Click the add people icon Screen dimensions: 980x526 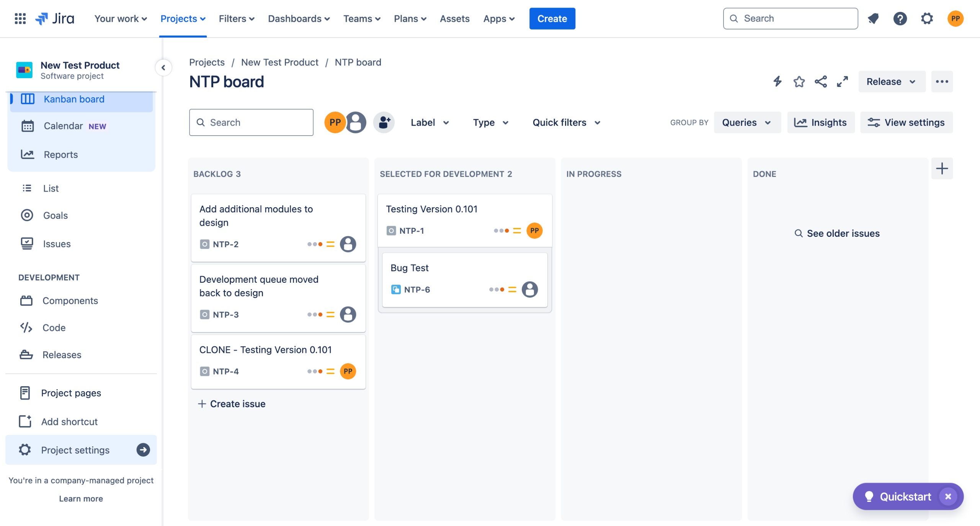[x=384, y=122]
